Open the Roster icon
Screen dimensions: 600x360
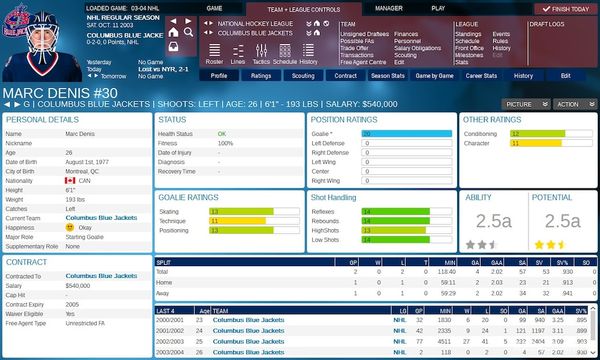(214, 54)
